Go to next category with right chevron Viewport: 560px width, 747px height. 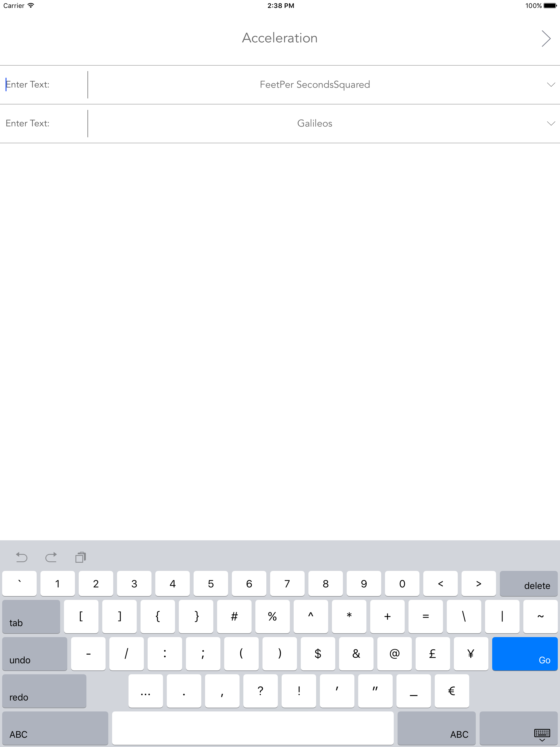pos(546,39)
